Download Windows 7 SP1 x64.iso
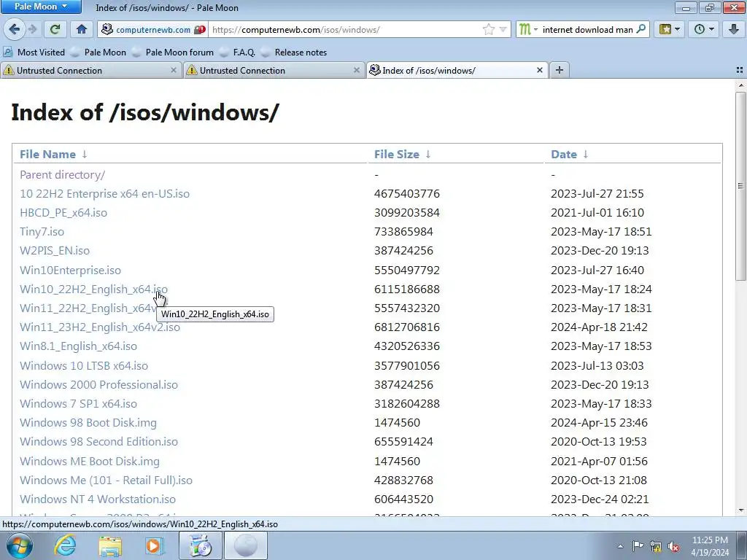This screenshot has height=560, width=747. (79, 404)
